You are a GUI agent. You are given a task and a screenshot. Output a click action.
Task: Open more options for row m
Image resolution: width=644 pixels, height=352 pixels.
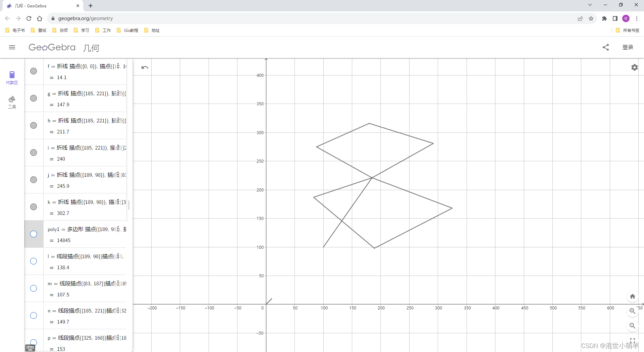point(118,283)
